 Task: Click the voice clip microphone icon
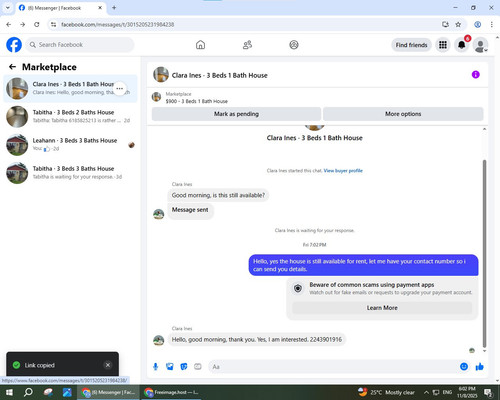pyautogui.click(x=155, y=367)
